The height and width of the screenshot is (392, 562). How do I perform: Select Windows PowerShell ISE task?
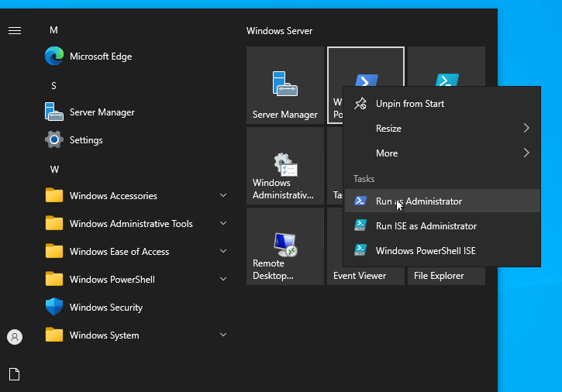pyautogui.click(x=443, y=250)
